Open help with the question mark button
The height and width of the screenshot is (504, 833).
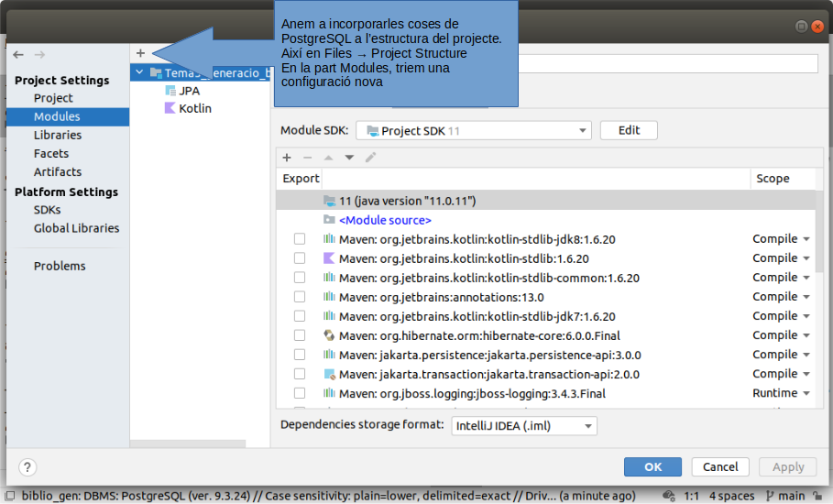click(x=27, y=467)
